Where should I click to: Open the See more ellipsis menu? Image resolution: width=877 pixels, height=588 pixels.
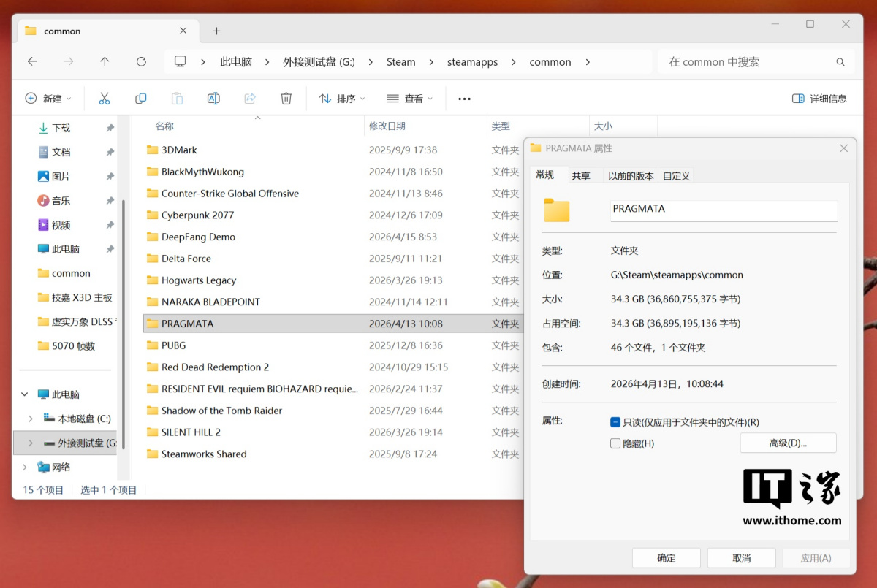[464, 99]
